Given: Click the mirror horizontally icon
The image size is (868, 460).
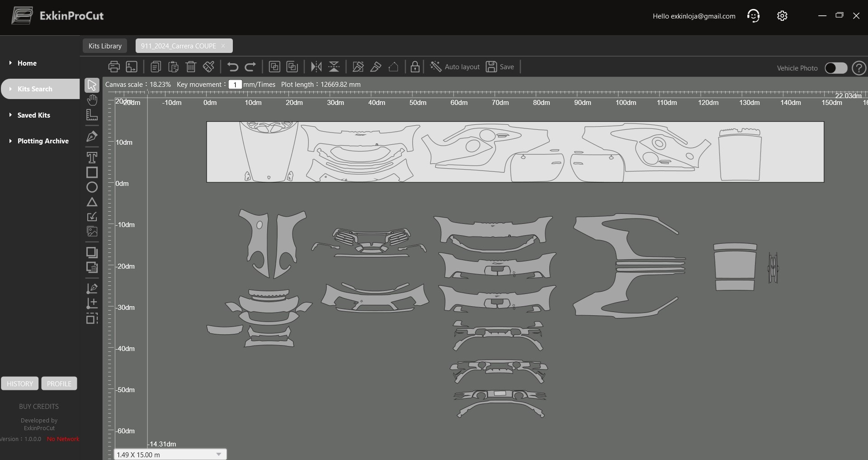Looking at the screenshot, I should 316,67.
